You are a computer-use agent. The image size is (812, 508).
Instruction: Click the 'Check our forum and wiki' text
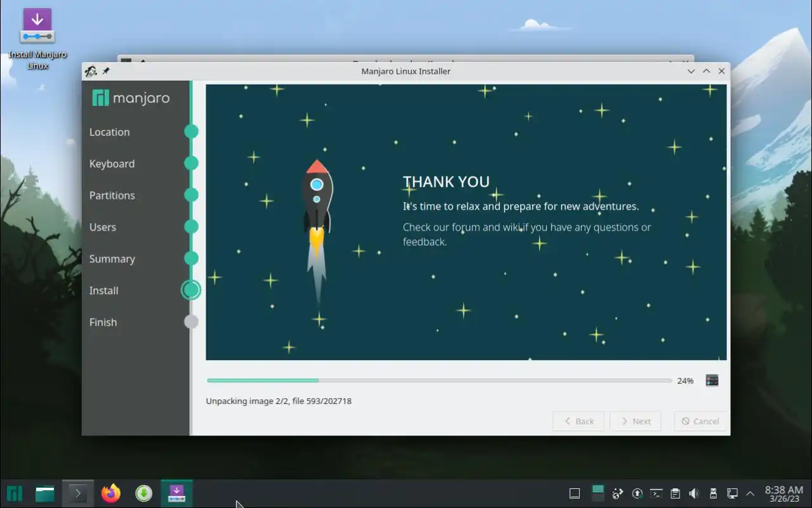pyautogui.click(x=527, y=234)
